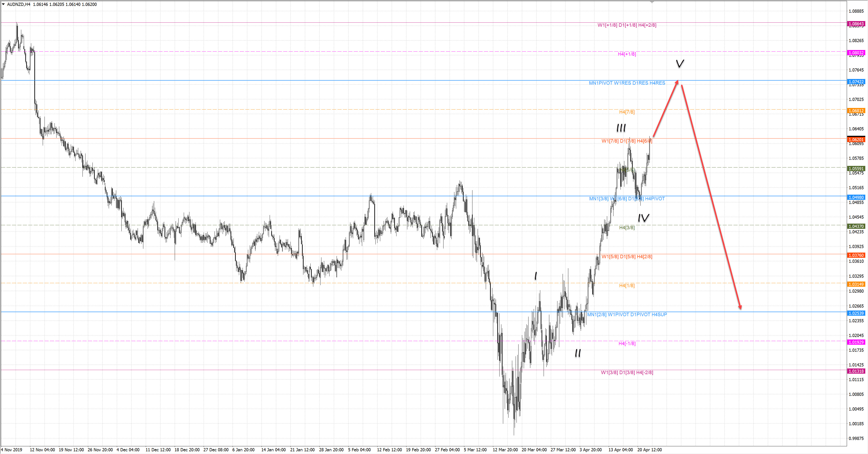Select the H4[+1/8] level label
Image resolution: width=868 pixels, height=454 pixels.
(627, 54)
